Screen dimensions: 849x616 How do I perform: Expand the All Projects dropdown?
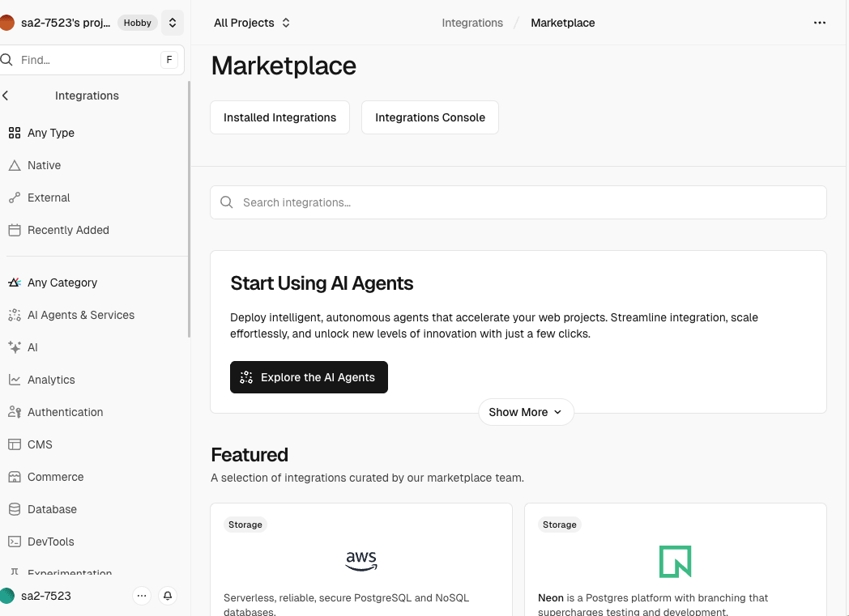click(252, 23)
